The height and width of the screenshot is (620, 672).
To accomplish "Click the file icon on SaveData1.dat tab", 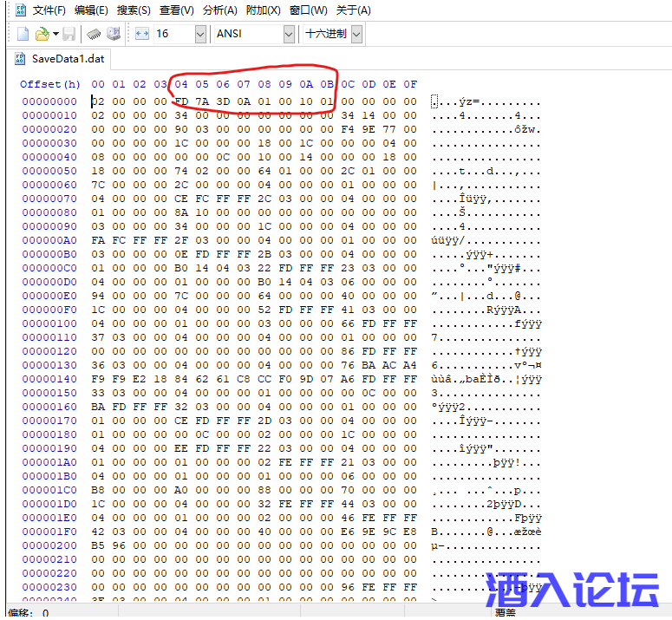I will click(20, 59).
